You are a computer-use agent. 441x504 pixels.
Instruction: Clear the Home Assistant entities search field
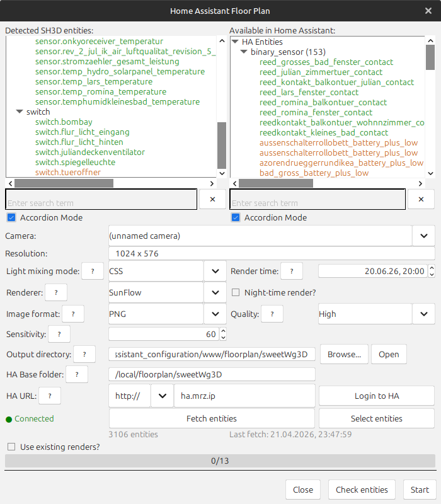pyautogui.click(x=421, y=199)
